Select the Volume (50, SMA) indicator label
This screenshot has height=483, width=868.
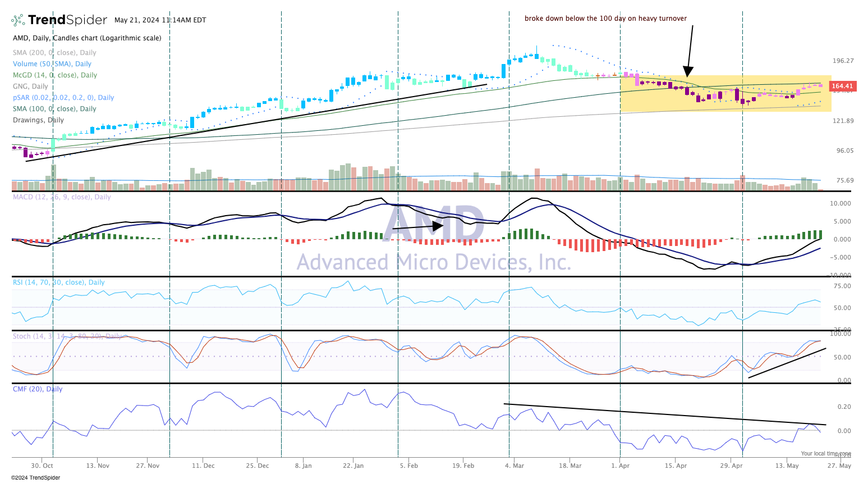point(52,64)
